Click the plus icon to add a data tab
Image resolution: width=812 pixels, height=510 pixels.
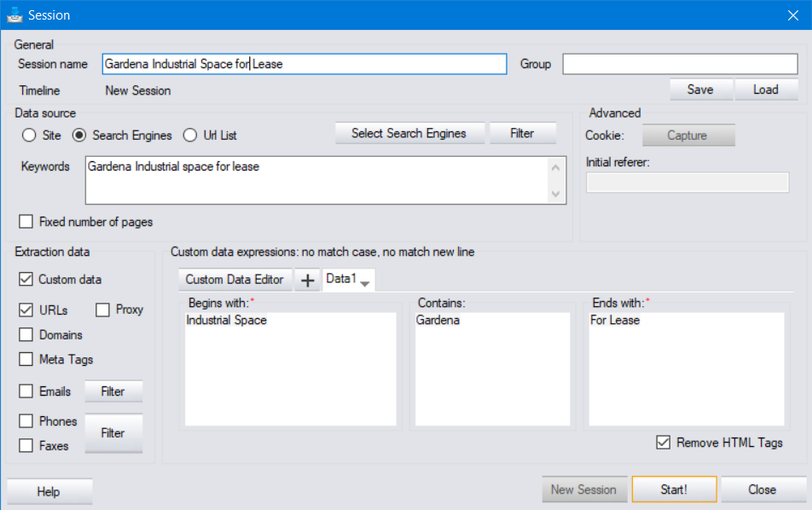click(x=307, y=279)
